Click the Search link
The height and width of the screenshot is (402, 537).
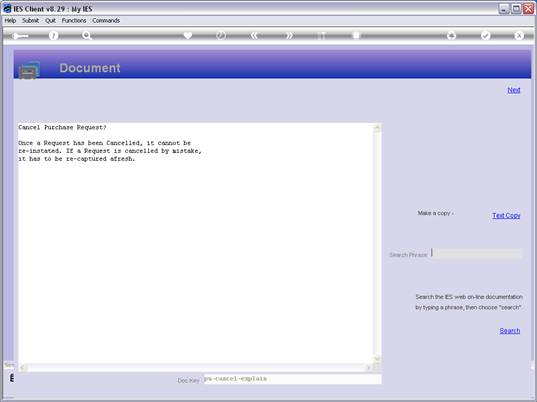[x=510, y=331]
